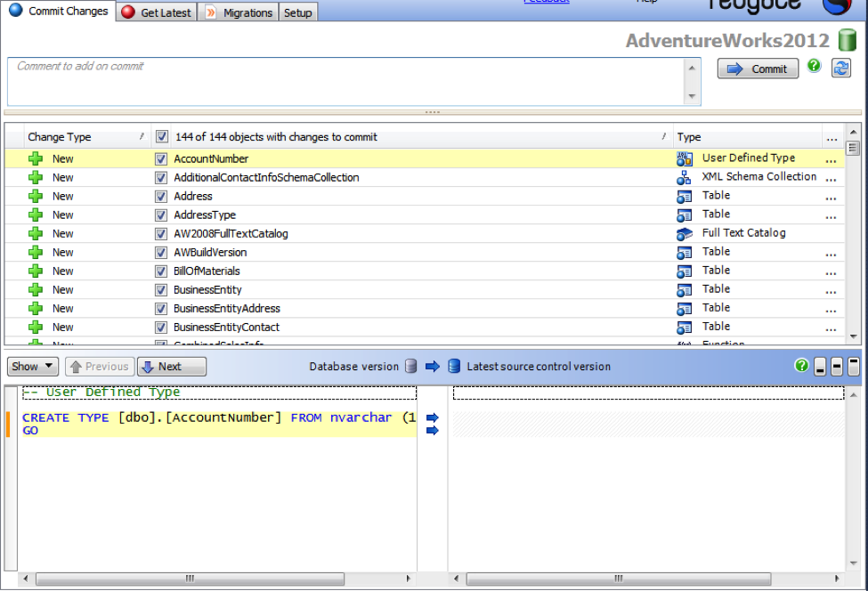Click the green plus icon for AW2008FullTextCatalog

(x=36, y=233)
